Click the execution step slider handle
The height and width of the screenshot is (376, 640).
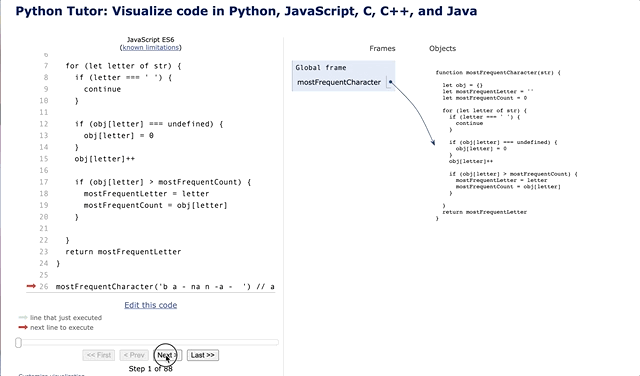(18, 343)
